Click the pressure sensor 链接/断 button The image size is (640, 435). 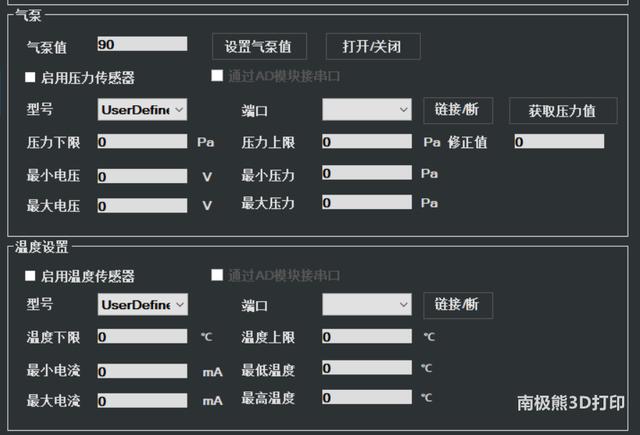pos(458,110)
